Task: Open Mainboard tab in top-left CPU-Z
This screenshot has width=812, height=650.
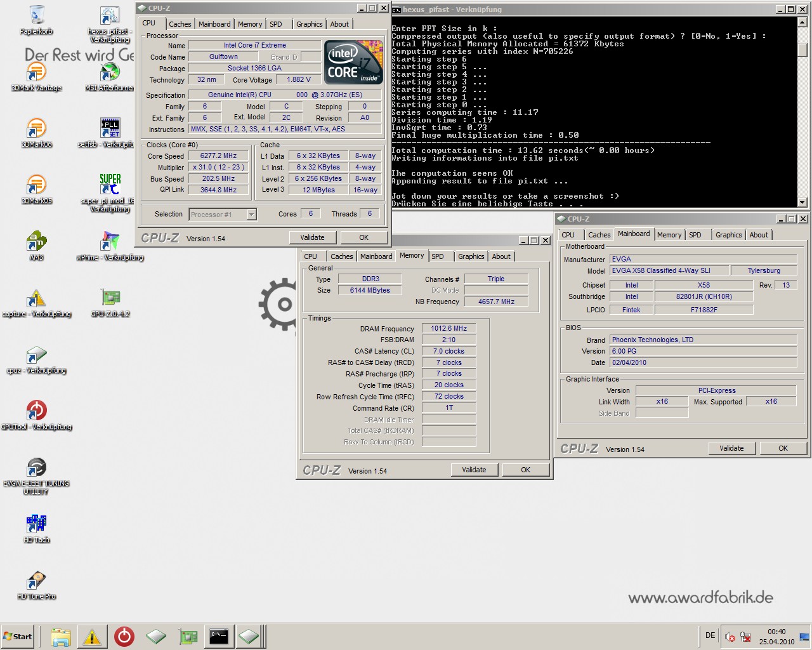Action: click(x=214, y=24)
